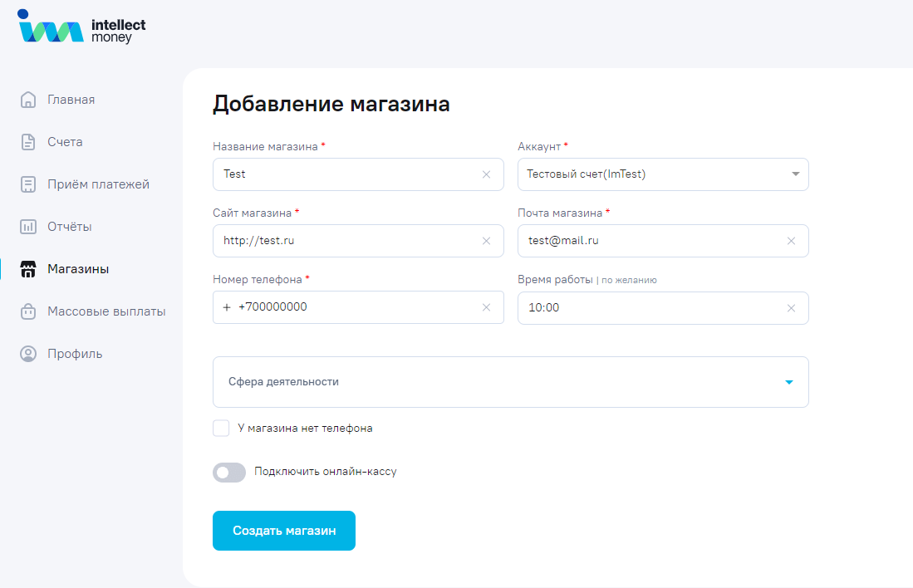Clear the Название магазина field
Screen dimensions: 913x588
[x=486, y=174]
